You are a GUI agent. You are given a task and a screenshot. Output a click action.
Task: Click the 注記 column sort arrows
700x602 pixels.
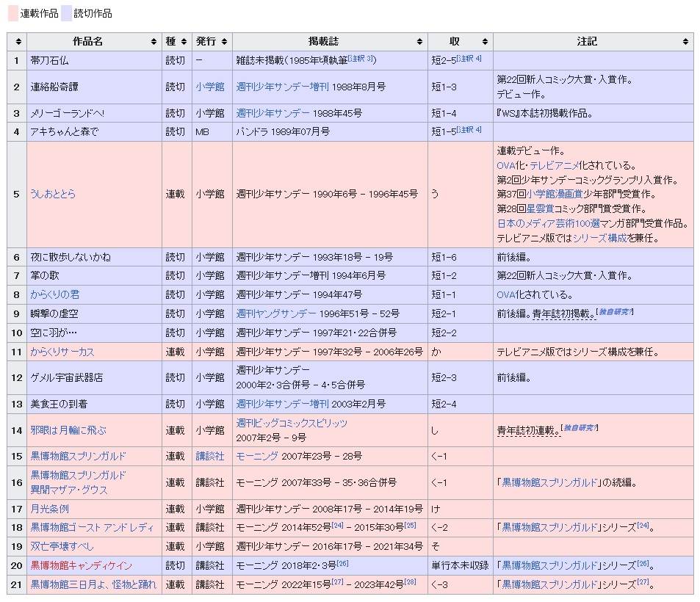coord(685,42)
